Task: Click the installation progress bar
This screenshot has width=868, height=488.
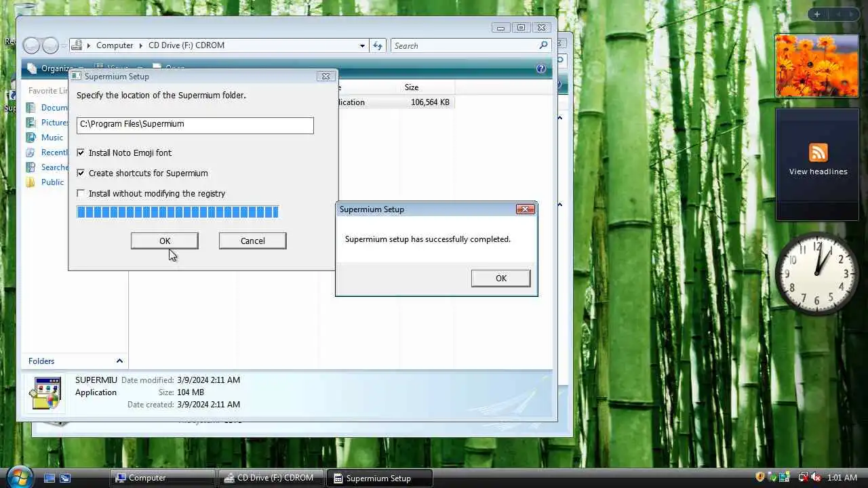Action: pyautogui.click(x=178, y=212)
